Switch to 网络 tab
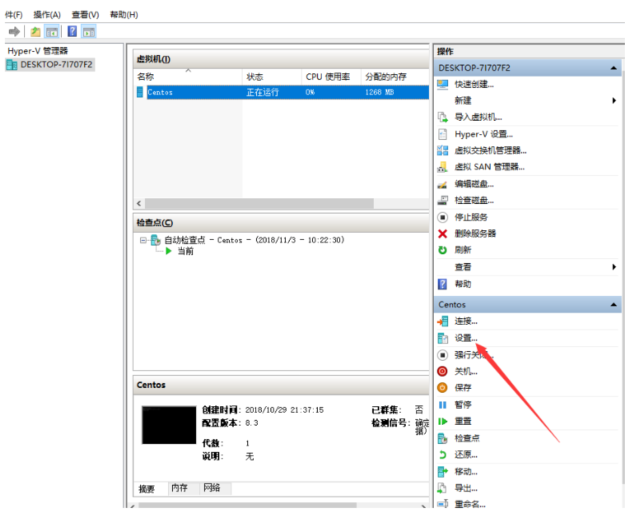Screen dimensions: 625x517 tap(212, 488)
